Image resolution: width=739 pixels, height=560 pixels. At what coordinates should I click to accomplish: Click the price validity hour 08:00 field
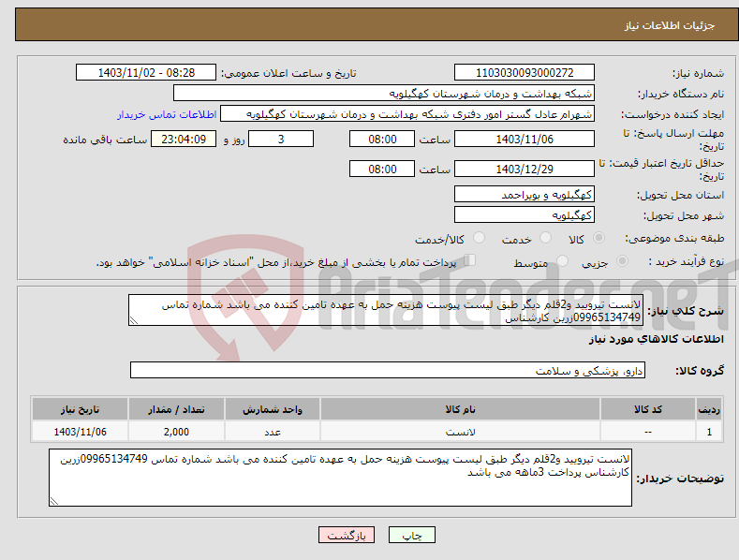coord(382,169)
